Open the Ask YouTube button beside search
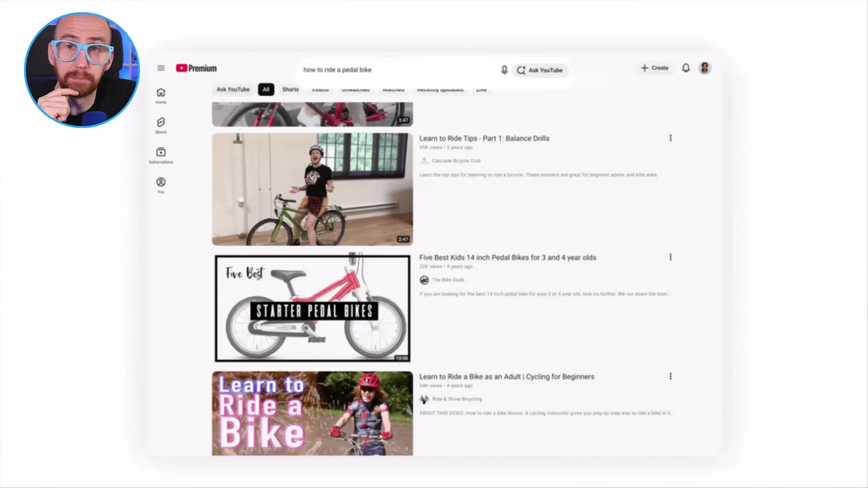The height and width of the screenshot is (488, 868). click(x=540, y=70)
